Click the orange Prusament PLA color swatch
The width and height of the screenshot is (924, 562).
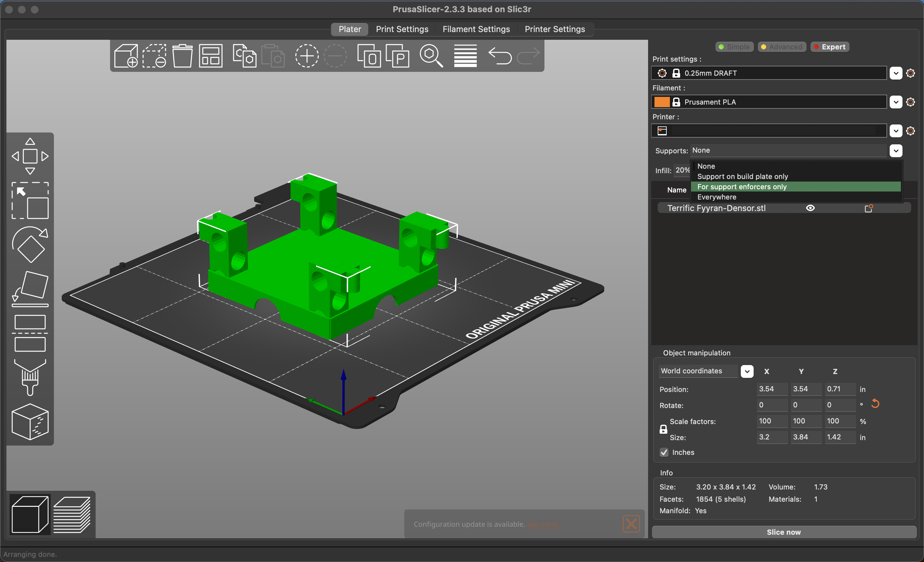coord(662,102)
